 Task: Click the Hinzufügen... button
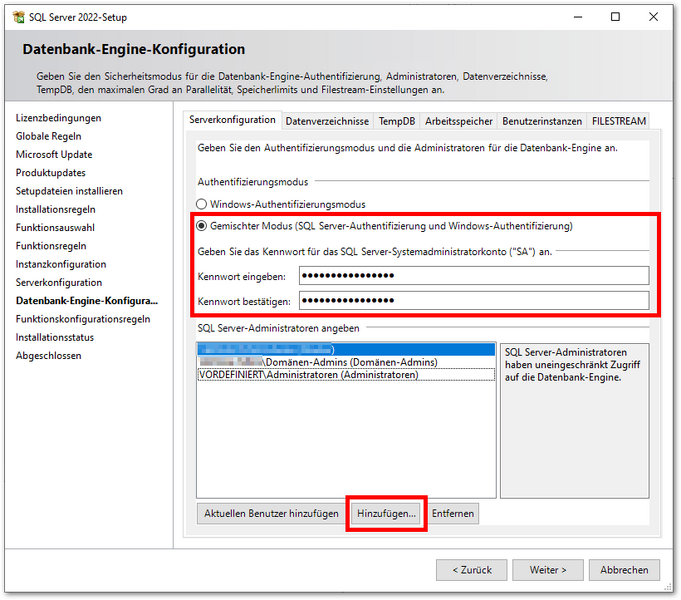[x=386, y=513]
